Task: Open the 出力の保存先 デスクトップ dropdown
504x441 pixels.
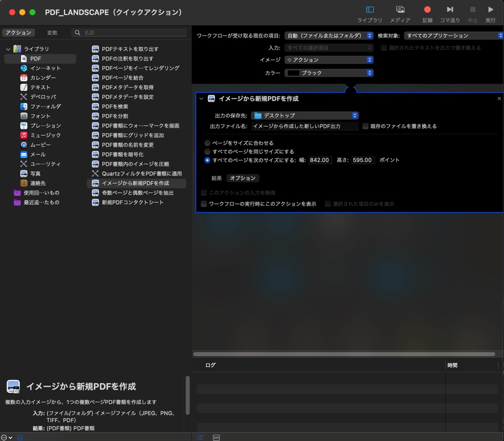Action: (305, 116)
